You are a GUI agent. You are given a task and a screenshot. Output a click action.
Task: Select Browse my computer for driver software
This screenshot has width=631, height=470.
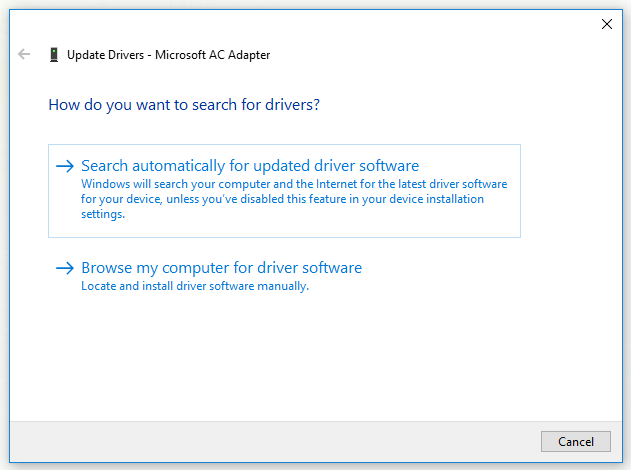coord(221,268)
